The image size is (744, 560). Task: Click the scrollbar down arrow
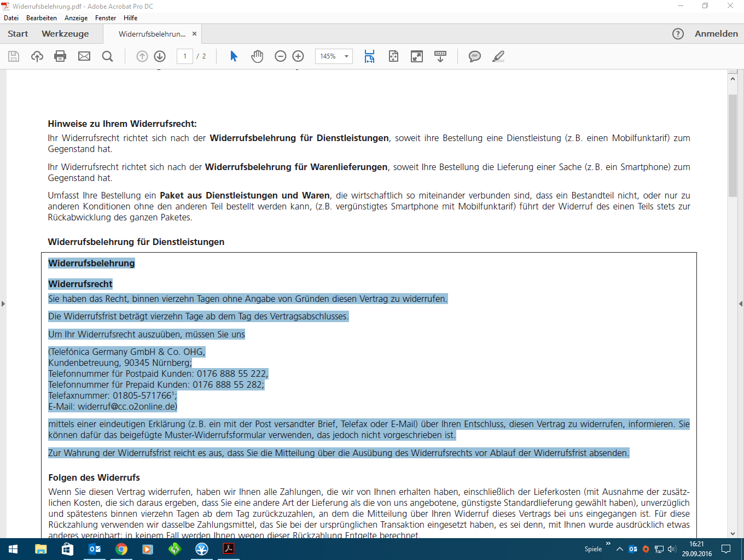coord(733,533)
